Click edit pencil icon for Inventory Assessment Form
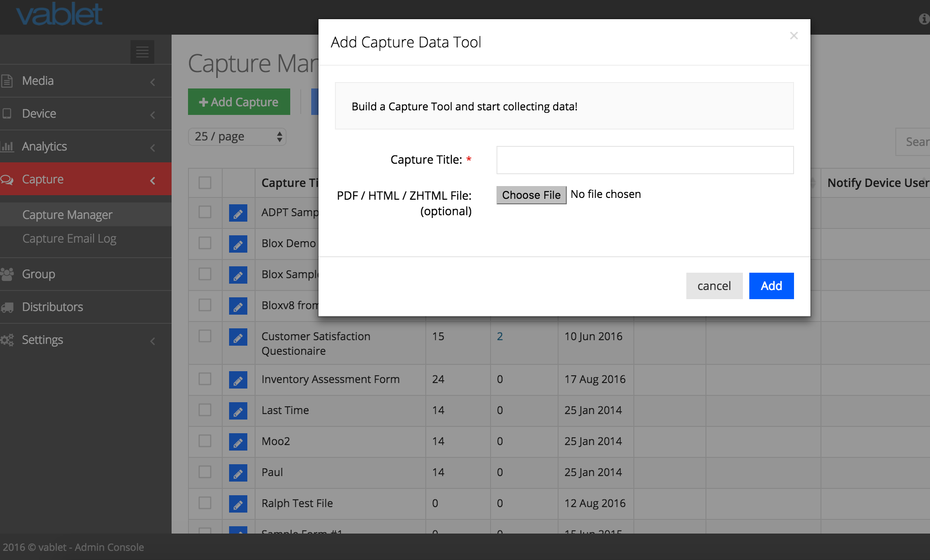The width and height of the screenshot is (930, 560). pos(238,380)
